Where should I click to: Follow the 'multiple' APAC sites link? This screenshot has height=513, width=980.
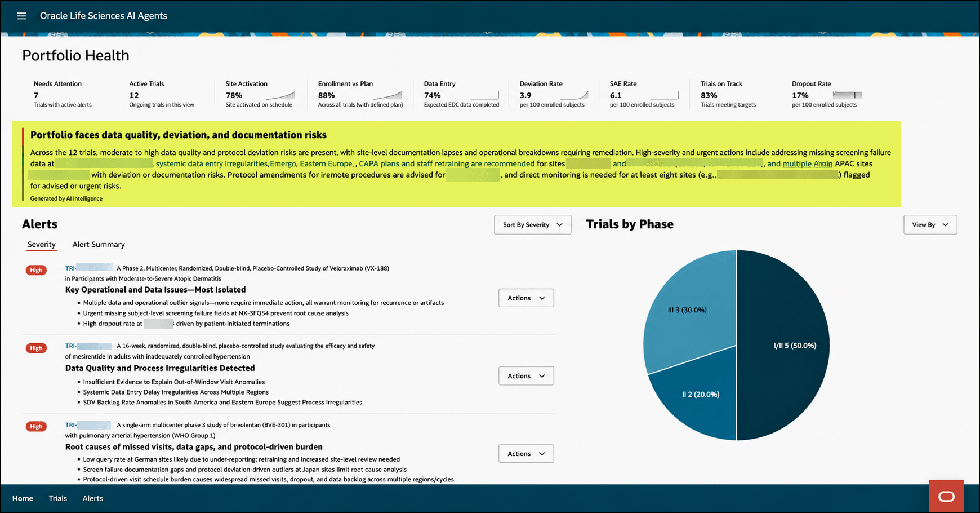pos(797,163)
